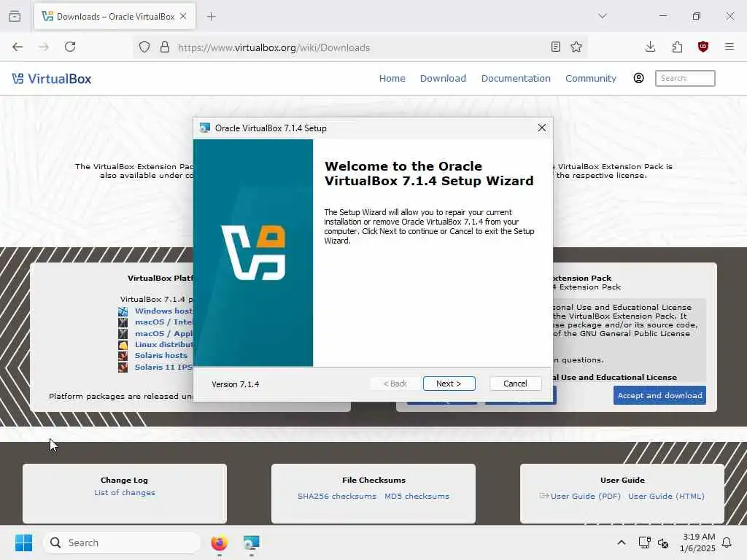Image resolution: width=747 pixels, height=560 pixels.
Task: Open the Documentation menu item
Action: pyautogui.click(x=516, y=79)
